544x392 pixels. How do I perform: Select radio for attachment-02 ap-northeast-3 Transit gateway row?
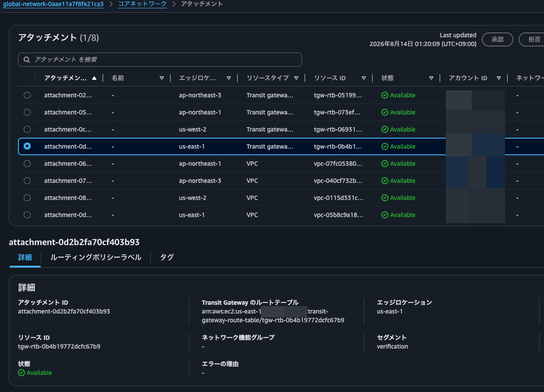[x=27, y=95]
